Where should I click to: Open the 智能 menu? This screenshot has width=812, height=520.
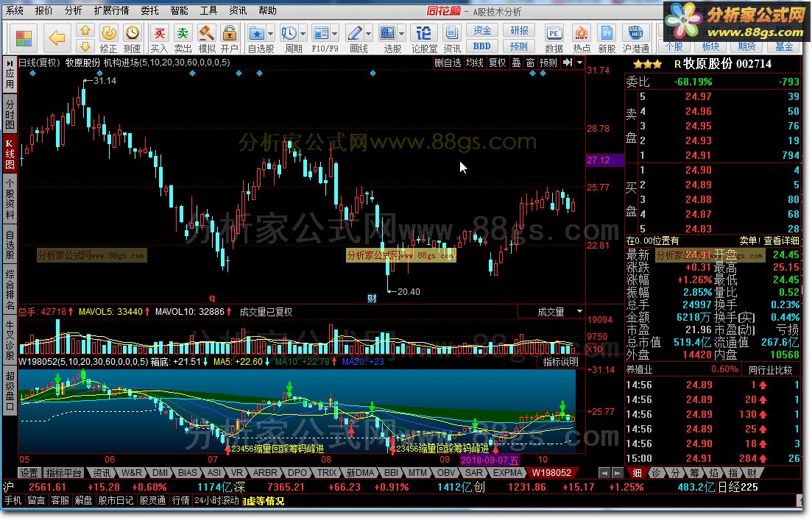[179, 10]
